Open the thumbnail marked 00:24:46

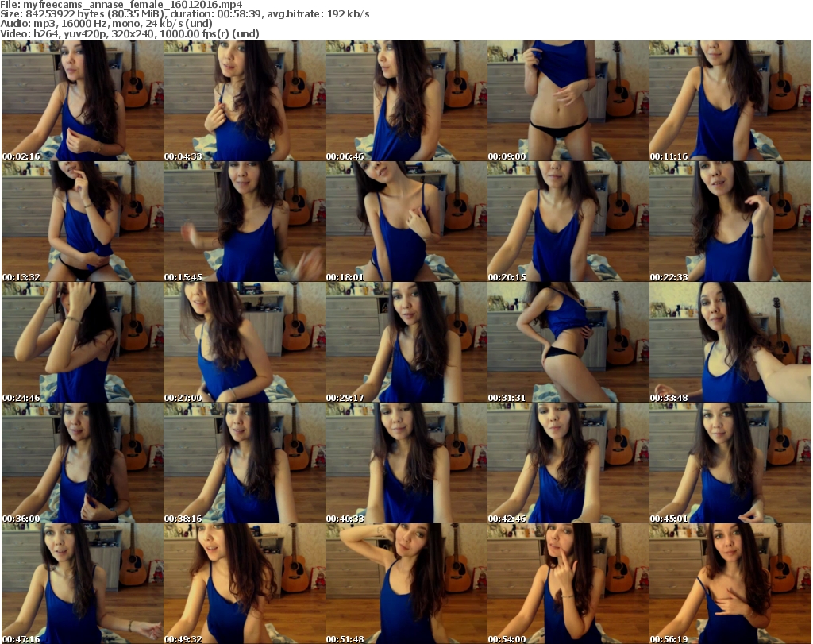83,342
